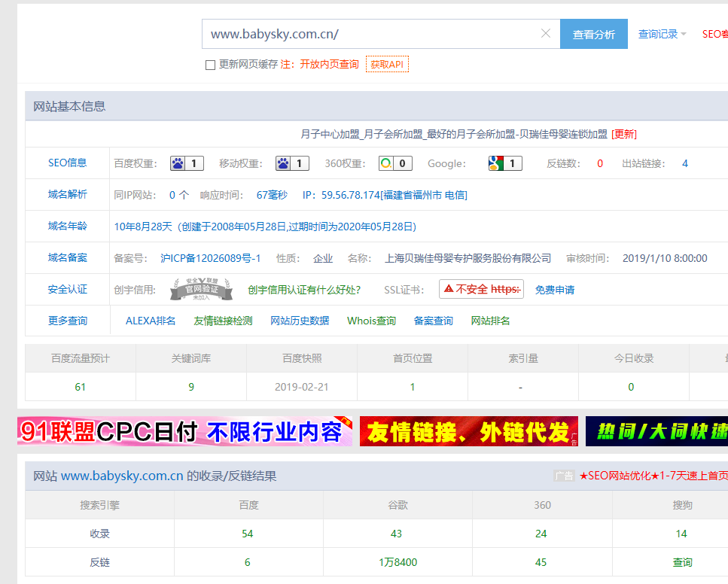Expand the 查询记录 dropdown
Image resolution: width=728 pixels, height=584 pixels.
tap(662, 34)
